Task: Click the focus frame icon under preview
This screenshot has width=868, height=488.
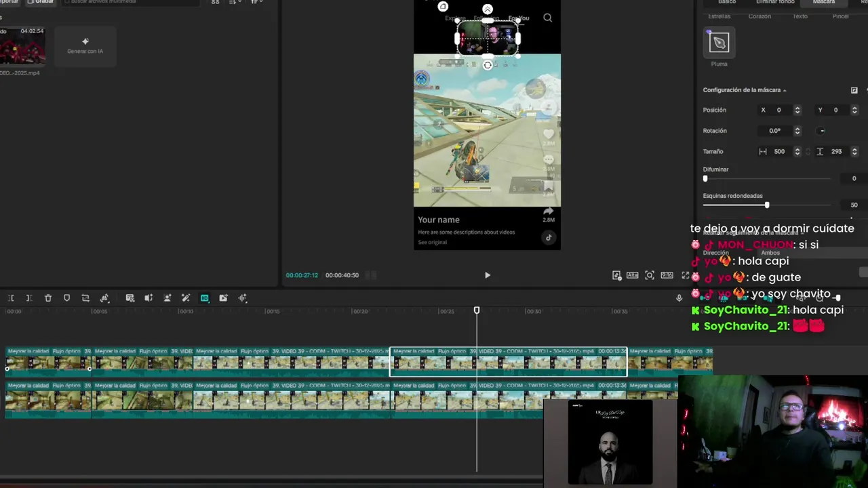Action: pyautogui.click(x=650, y=275)
